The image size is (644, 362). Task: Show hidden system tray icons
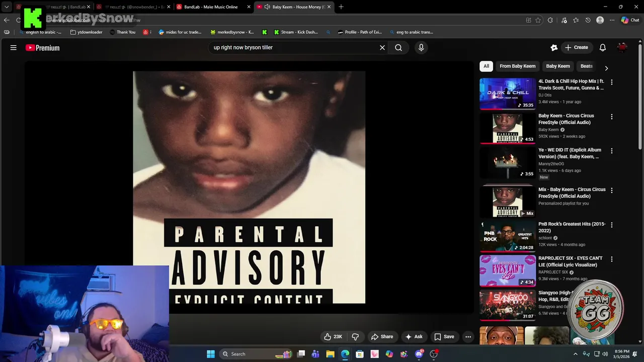click(x=576, y=354)
